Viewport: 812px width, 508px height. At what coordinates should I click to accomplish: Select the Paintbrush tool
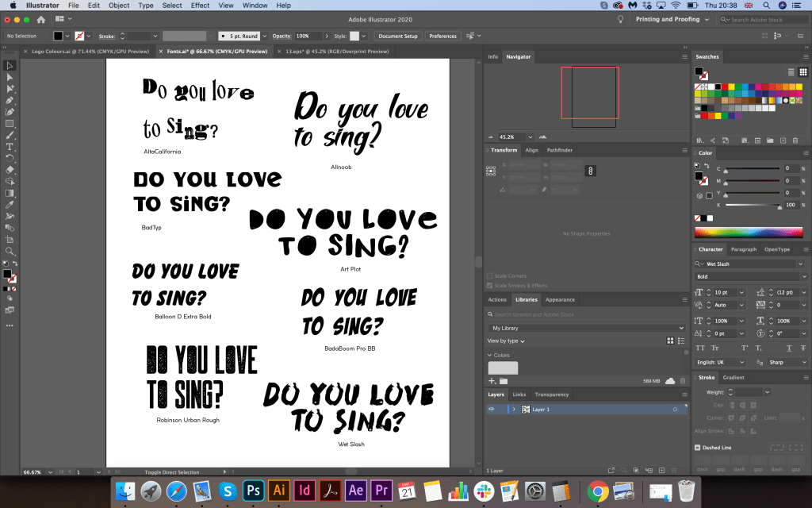point(10,135)
